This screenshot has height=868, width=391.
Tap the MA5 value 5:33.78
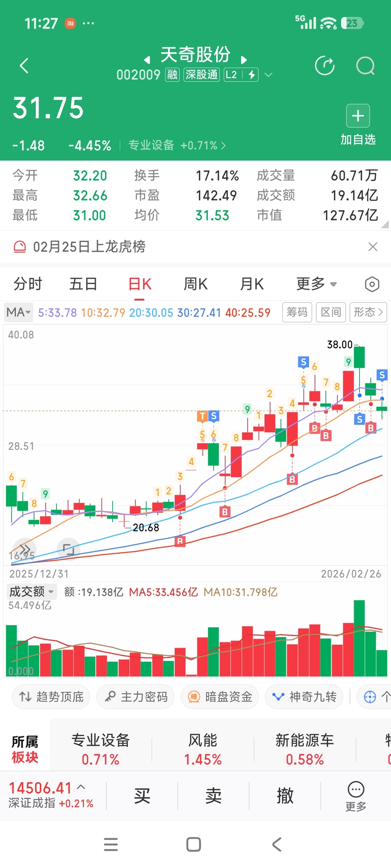57,312
